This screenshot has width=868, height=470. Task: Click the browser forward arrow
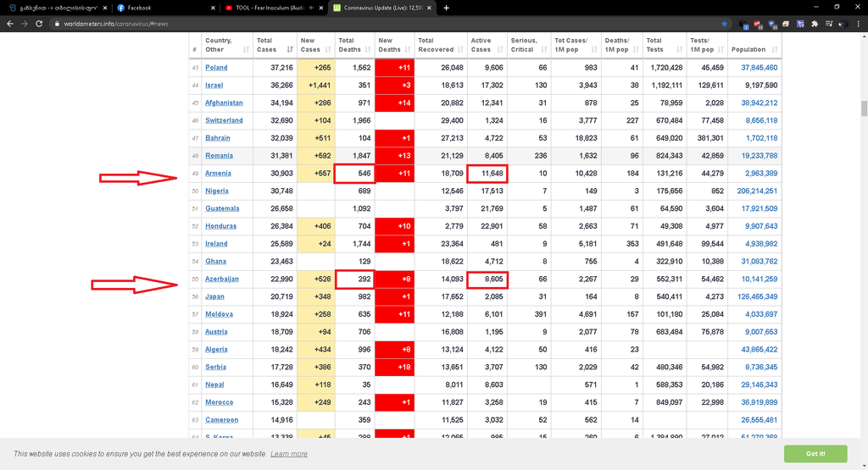click(x=24, y=24)
